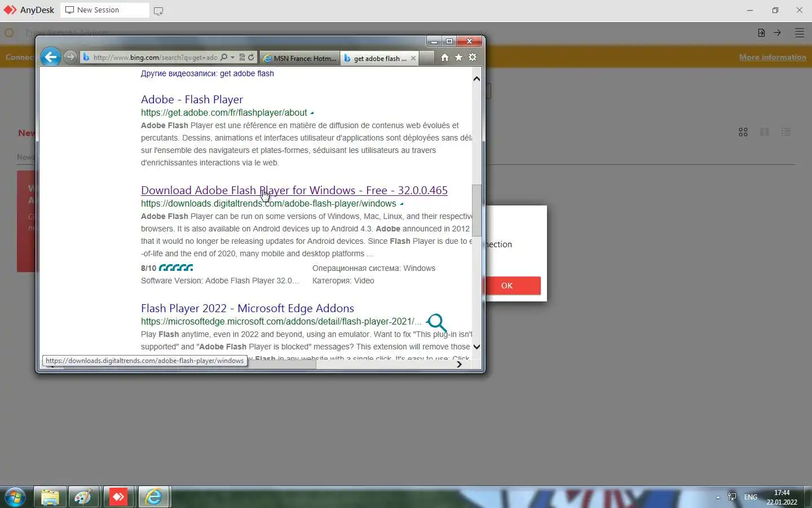Click the search magnifier in address bar
The image size is (812, 508).
click(224, 58)
